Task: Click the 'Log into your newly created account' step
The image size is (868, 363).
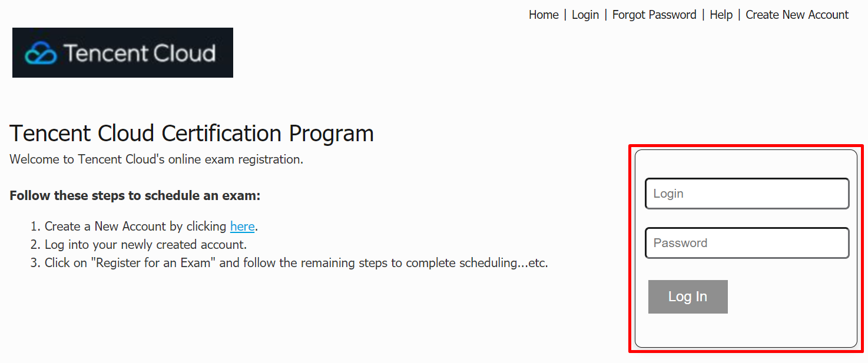Action: point(145,245)
